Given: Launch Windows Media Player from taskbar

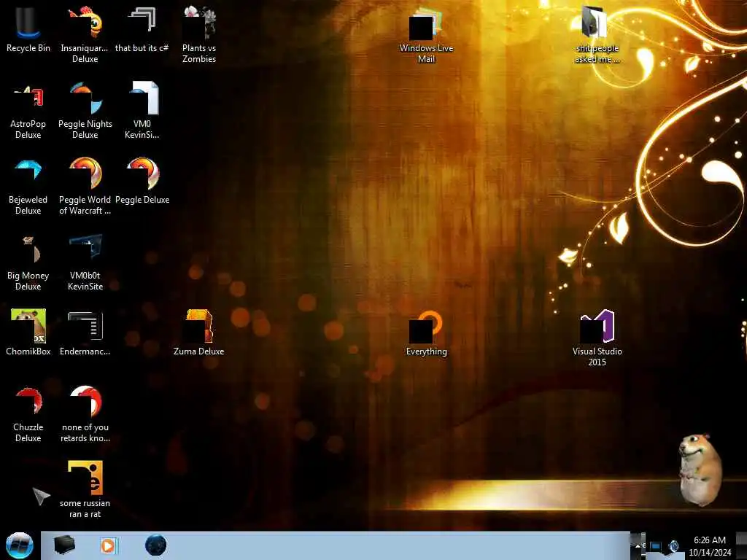Looking at the screenshot, I should 109,545.
